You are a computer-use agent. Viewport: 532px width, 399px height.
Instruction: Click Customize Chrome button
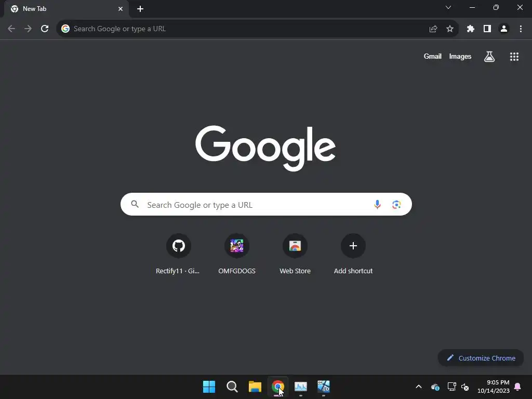tap(481, 358)
